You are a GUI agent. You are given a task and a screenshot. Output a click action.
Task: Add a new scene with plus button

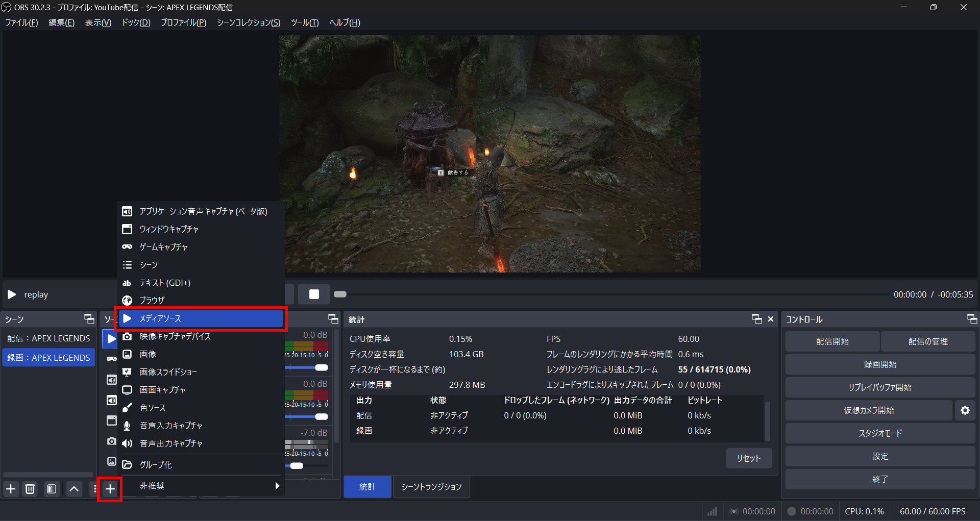11,489
